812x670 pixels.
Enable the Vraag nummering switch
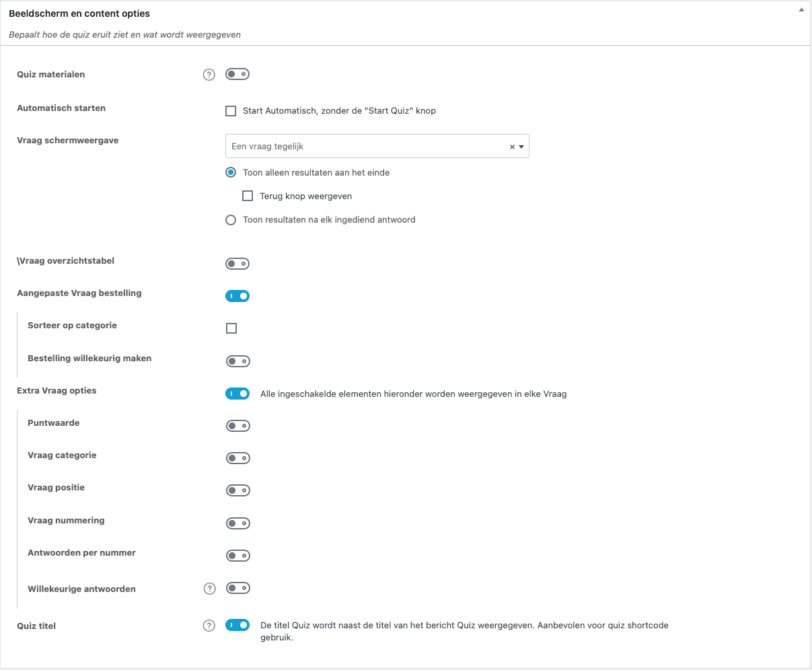tap(237, 523)
